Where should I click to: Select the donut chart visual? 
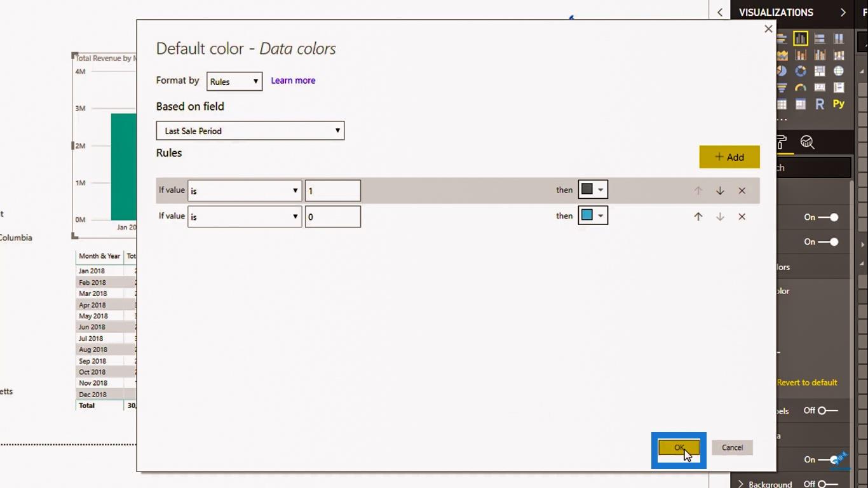tap(801, 71)
